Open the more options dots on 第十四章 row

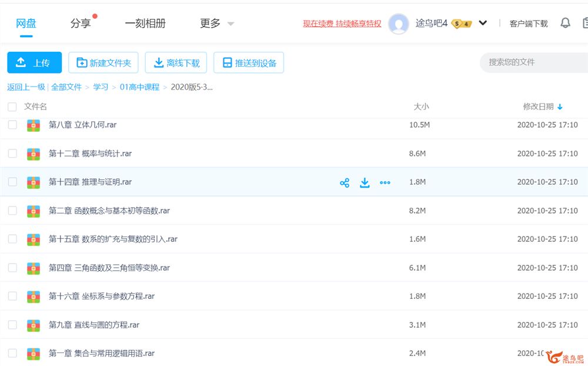(x=385, y=183)
